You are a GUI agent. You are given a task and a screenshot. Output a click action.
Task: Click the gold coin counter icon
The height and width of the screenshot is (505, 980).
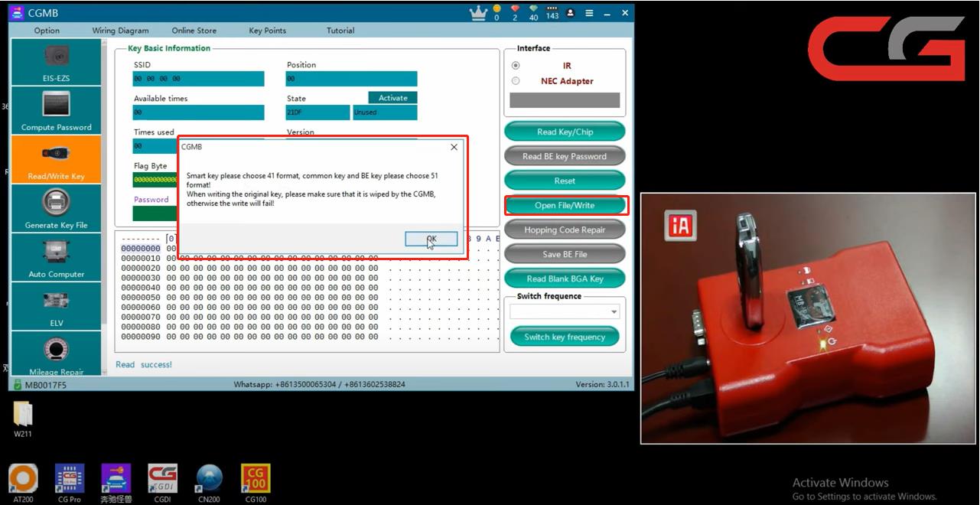pos(497,13)
